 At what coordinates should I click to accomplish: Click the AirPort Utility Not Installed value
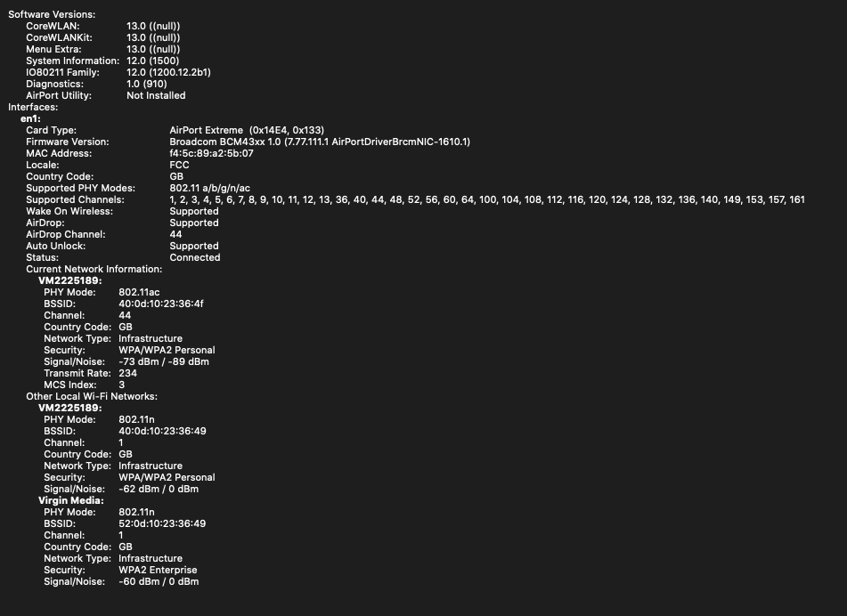tap(156, 95)
